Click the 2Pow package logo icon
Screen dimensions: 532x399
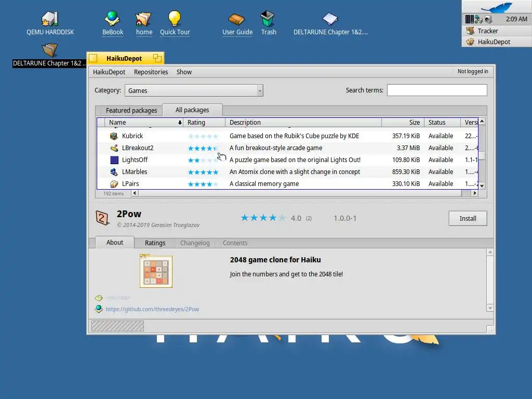102,218
